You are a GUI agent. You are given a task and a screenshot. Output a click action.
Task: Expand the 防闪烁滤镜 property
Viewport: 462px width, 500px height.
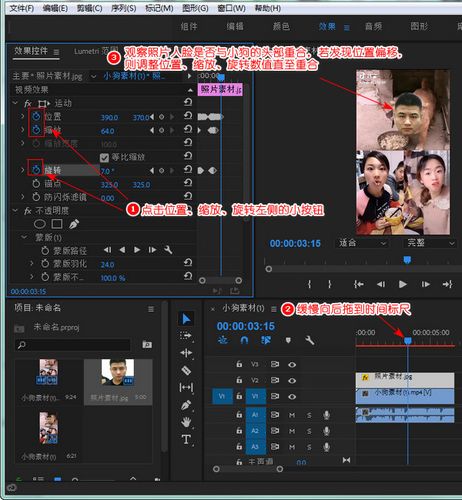[23, 197]
